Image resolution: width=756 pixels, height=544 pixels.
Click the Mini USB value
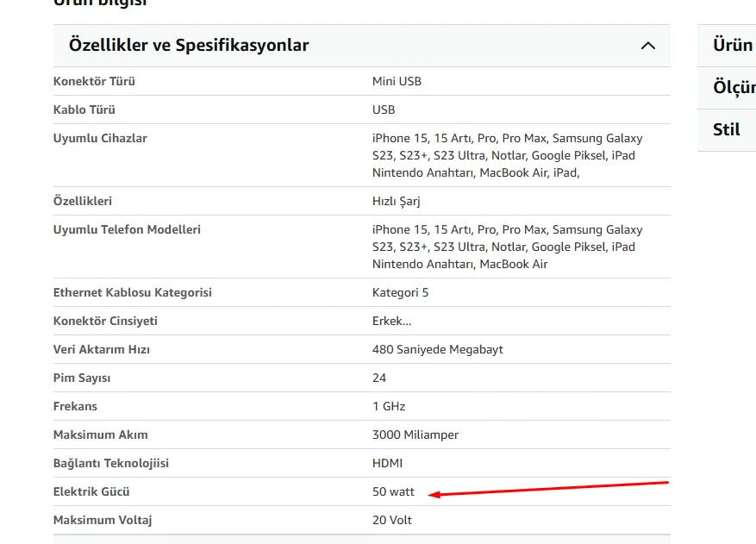tap(397, 81)
